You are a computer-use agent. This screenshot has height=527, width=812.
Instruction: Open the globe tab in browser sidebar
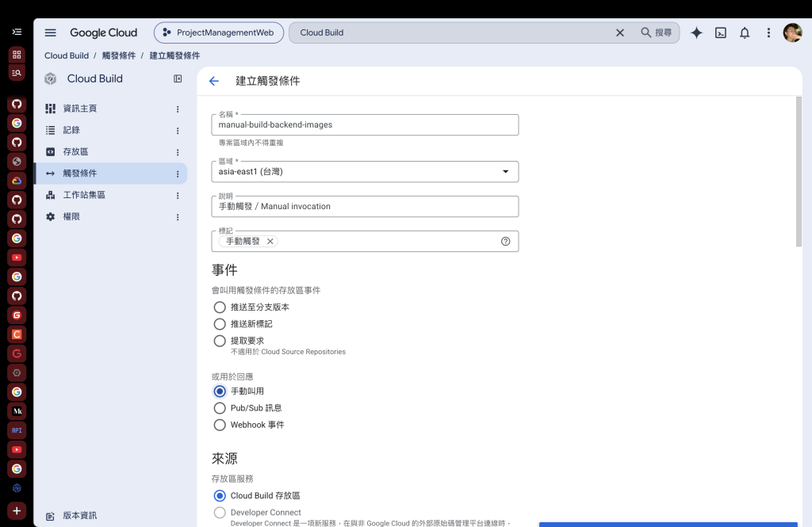[x=17, y=162]
